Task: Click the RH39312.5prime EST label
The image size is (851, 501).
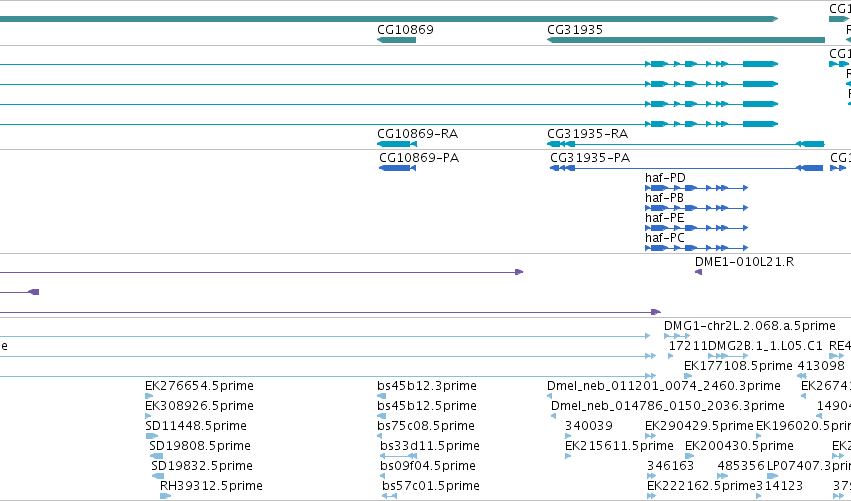Action: pos(211,486)
